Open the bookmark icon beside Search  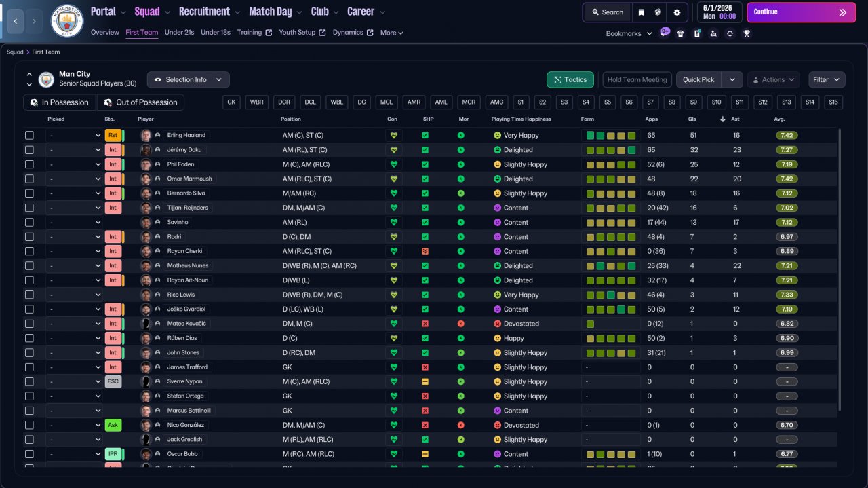click(x=642, y=12)
